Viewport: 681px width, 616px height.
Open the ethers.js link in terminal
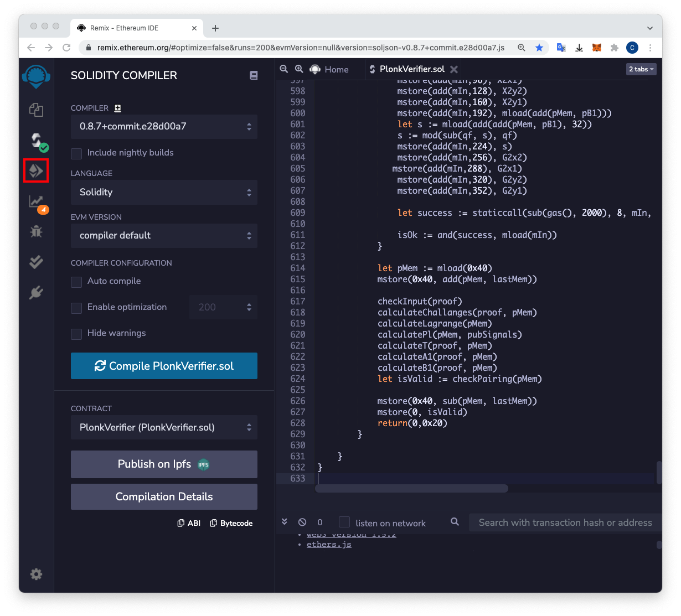329,545
